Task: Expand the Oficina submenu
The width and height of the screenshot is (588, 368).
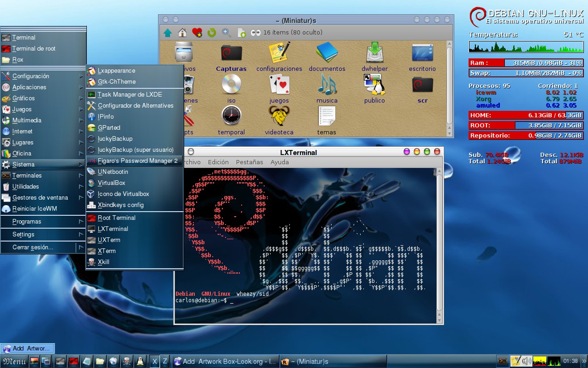Action: 43,153
